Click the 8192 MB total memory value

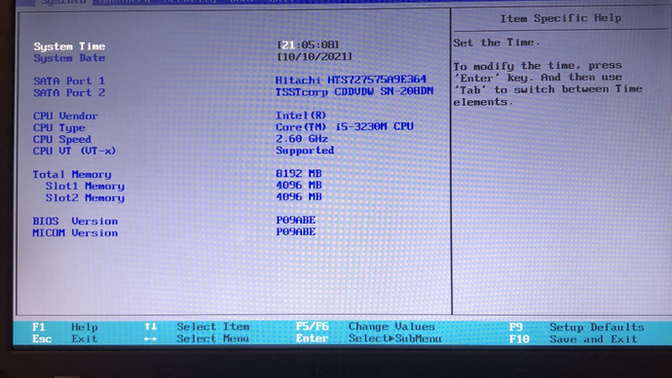(x=299, y=173)
